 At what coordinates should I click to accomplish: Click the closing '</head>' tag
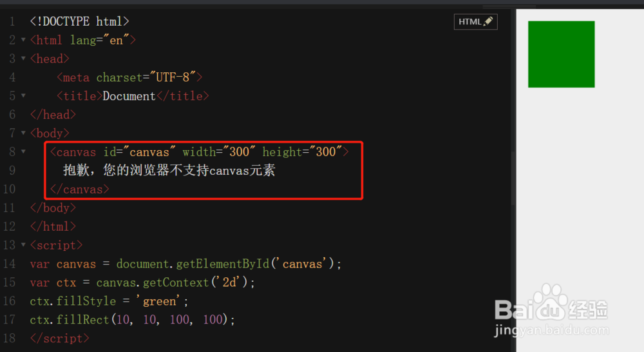(53, 115)
